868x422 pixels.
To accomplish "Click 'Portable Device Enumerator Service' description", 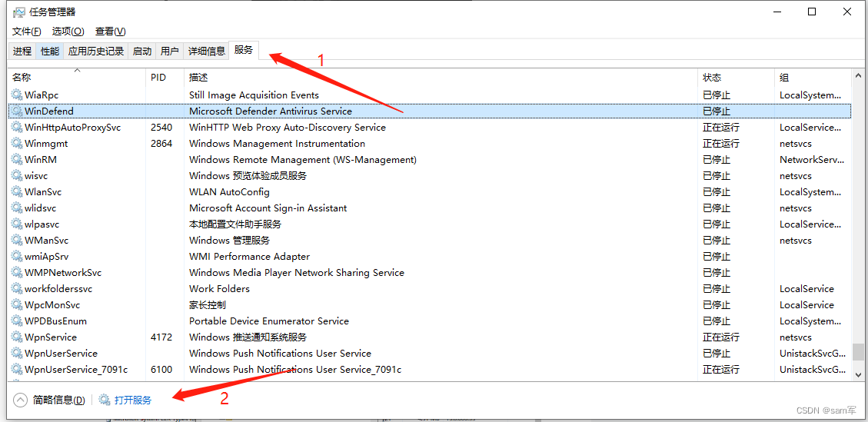I will click(x=269, y=321).
